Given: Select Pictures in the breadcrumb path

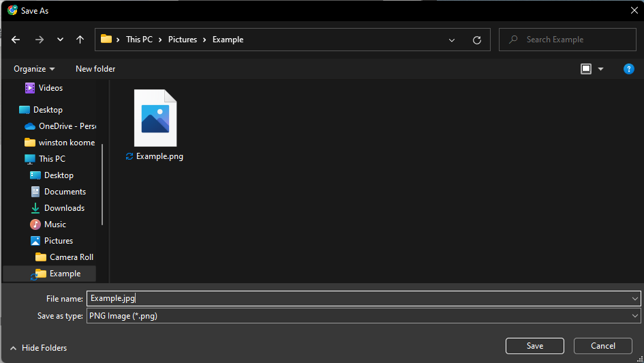Looking at the screenshot, I should coord(183,40).
